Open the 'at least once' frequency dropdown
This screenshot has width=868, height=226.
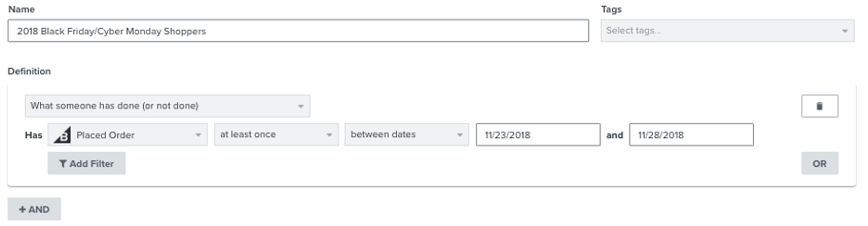276,135
